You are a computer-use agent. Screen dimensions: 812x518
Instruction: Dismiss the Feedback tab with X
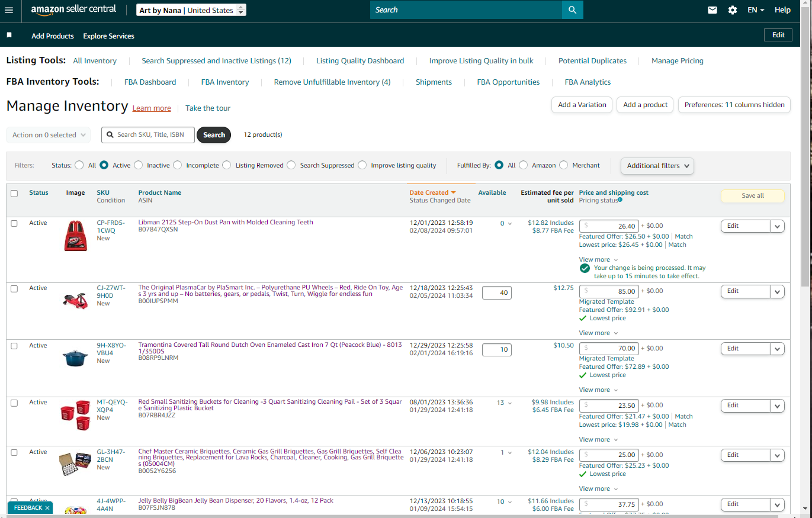(47, 508)
